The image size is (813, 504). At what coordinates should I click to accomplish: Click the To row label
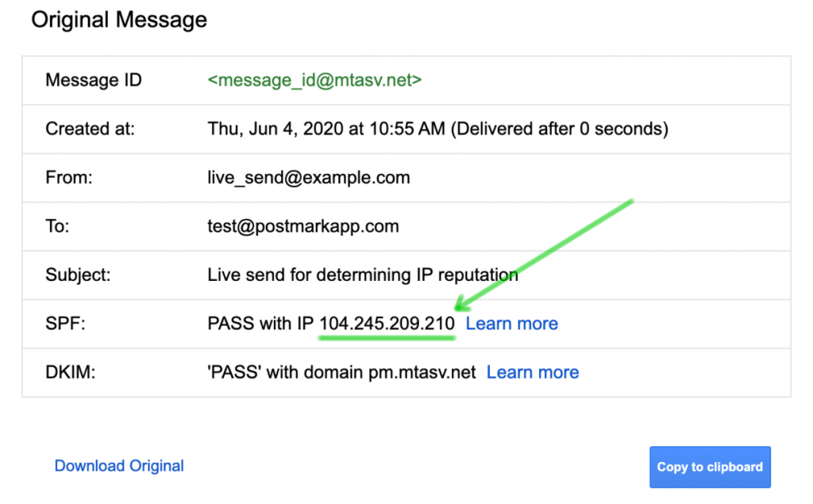57,226
